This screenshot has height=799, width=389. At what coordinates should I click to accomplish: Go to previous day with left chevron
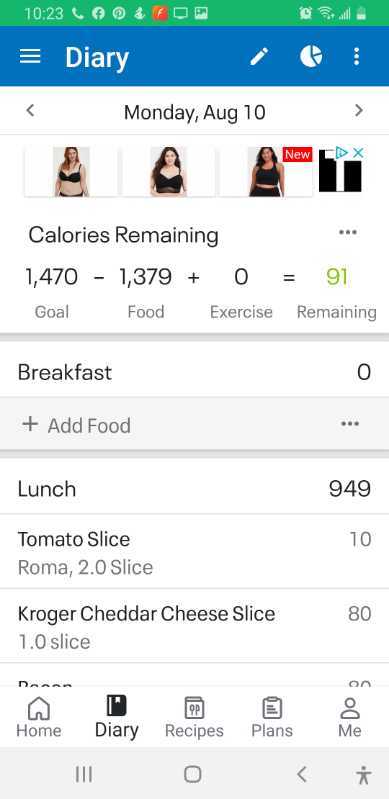click(30, 111)
